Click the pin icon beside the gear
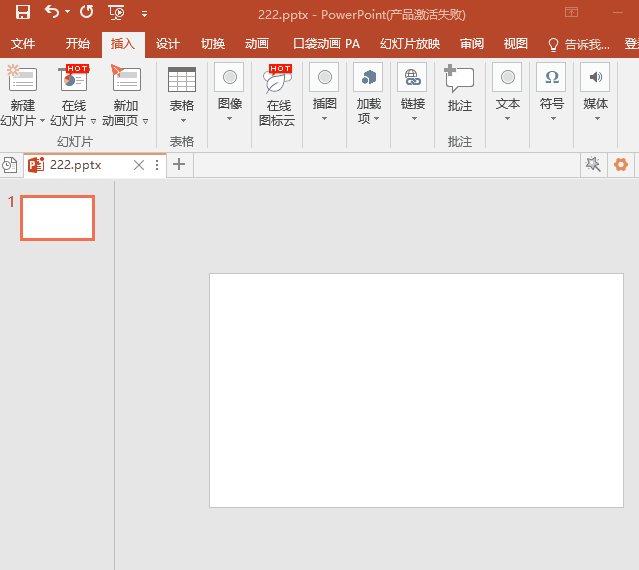This screenshot has width=639, height=570. click(593, 165)
